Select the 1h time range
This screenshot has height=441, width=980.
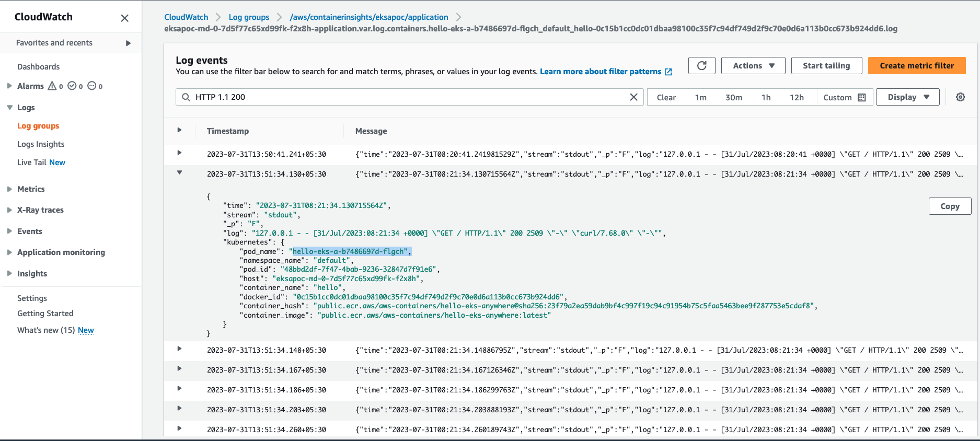[x=766, y=98]
